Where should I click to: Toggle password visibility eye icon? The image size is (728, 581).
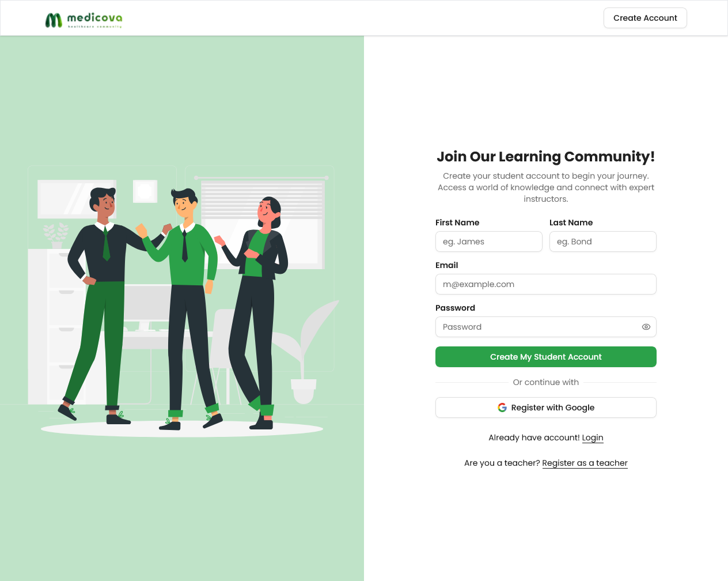coord(646,327)
